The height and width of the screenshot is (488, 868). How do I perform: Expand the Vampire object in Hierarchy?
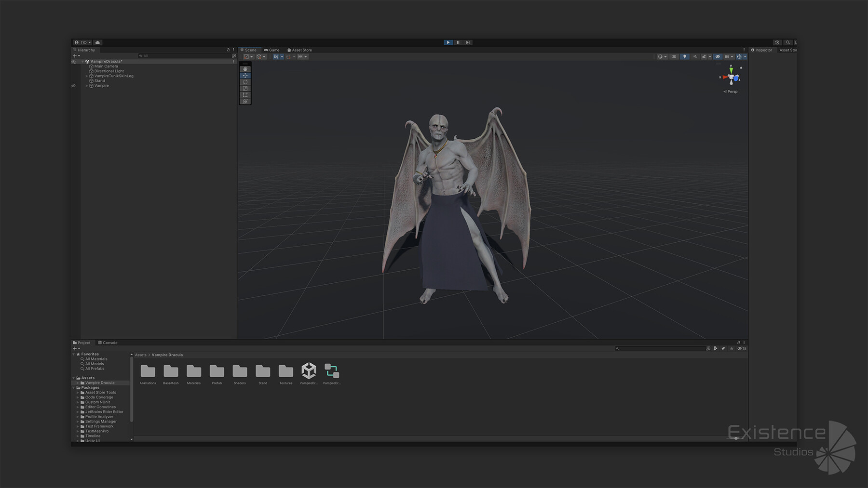87,86
